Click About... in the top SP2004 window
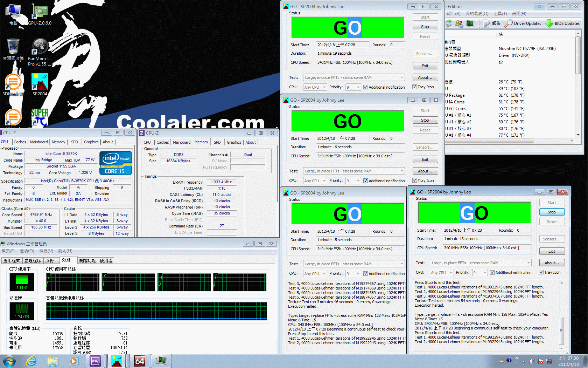Screen dimensions: 588x368 coord(425,77)
